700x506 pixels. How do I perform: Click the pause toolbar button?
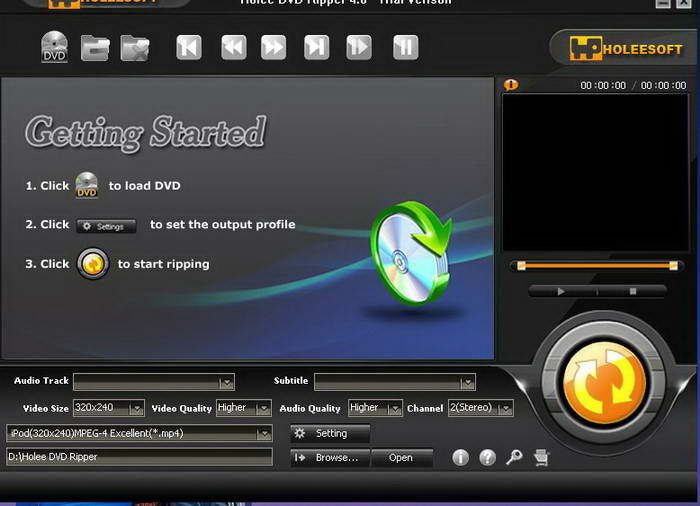coord(405,47)
